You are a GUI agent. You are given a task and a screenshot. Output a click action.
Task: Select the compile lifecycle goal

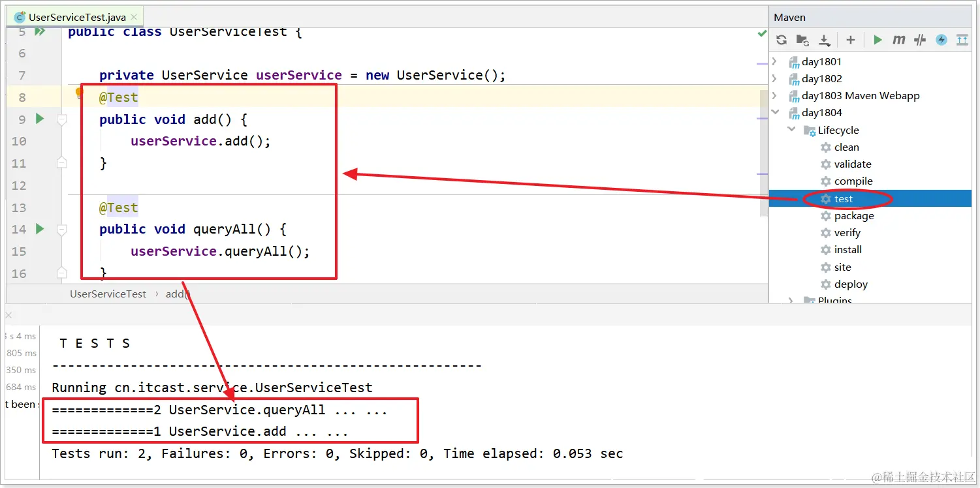[x=853, y=181]
